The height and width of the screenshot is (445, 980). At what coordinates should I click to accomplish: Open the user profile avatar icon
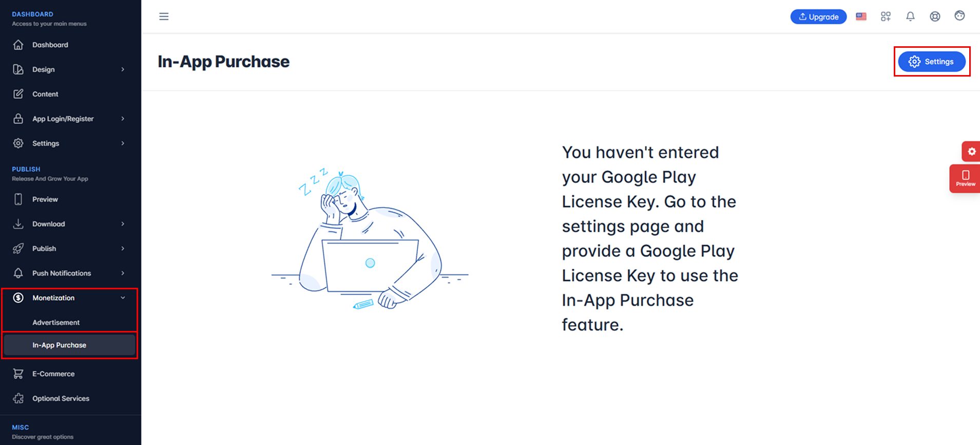point(959,16)
